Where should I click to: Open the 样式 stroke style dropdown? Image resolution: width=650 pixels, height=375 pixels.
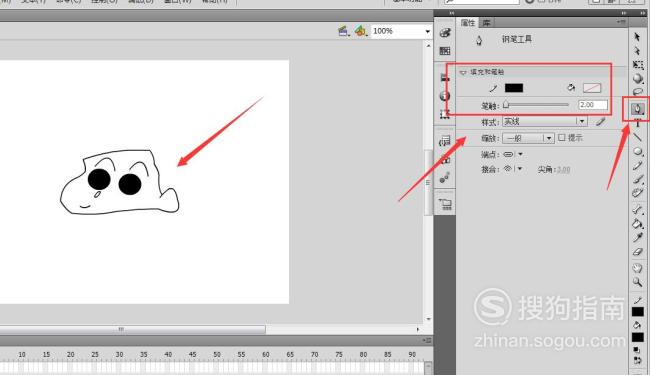click(545, 121)
